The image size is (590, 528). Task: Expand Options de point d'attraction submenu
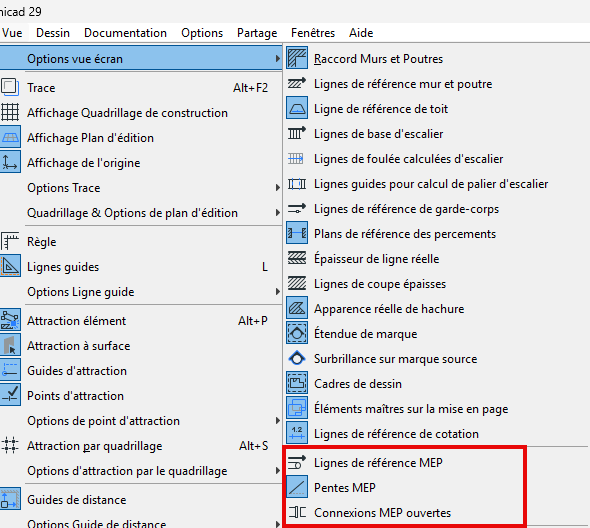(141, 421)
